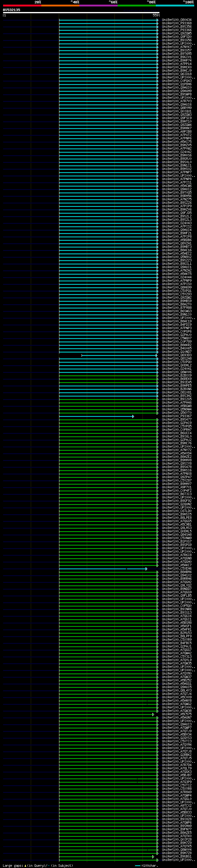Select hit label UniRef100_Q9ZQW5
Viewport: 197px width, 868px height.
click(x=176, y=33)
